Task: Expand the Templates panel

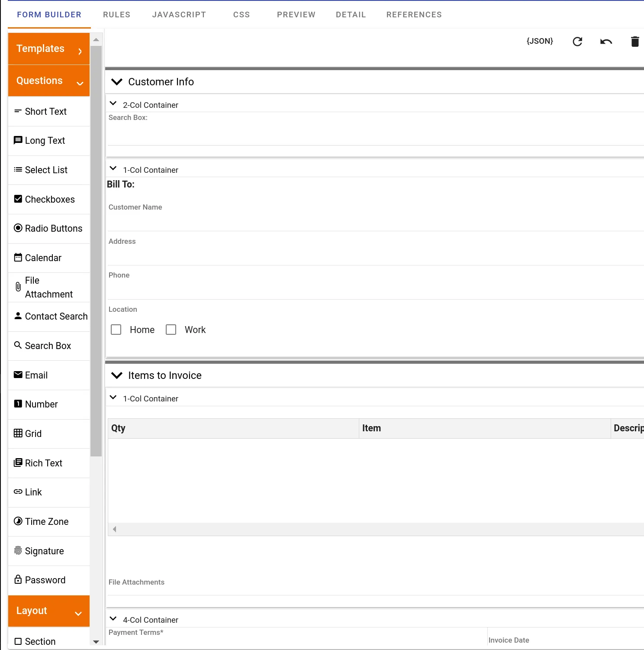Action: (x=48, y=49)
